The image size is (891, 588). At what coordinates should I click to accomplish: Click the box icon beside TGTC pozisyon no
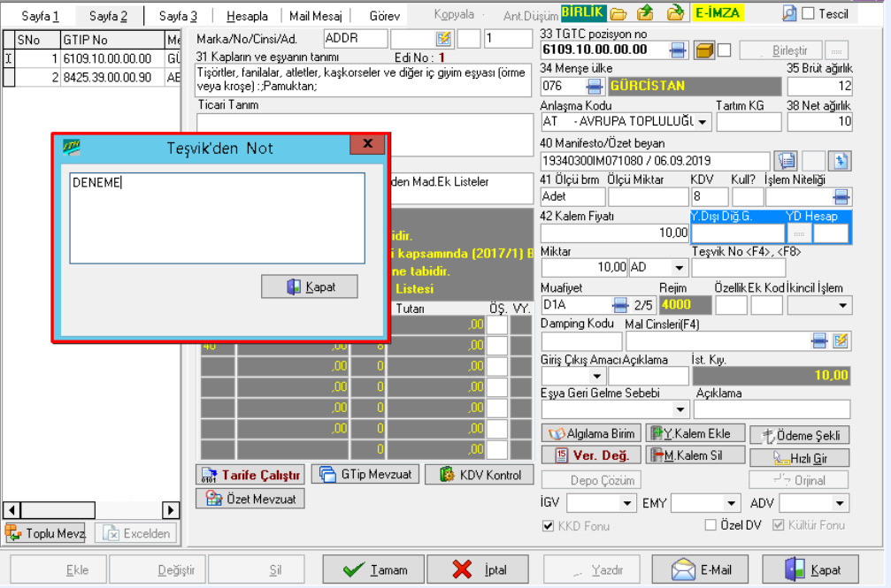pyautogui.click(x=703, y=50)
